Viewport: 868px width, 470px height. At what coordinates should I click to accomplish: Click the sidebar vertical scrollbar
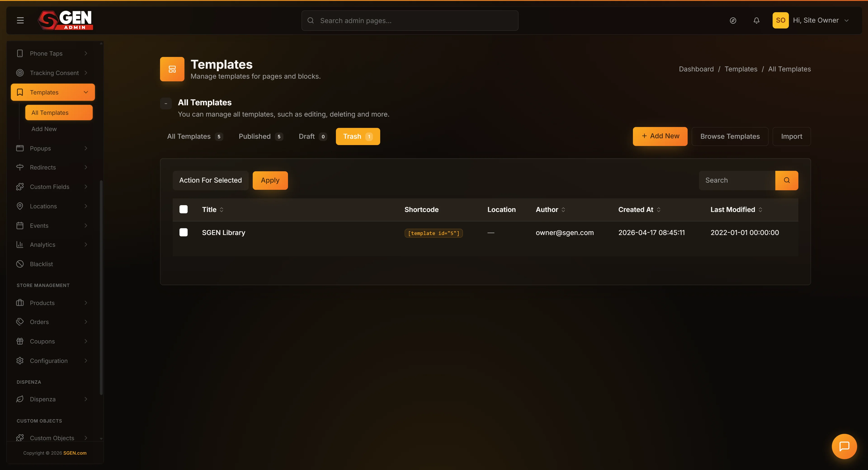[x=101, y=287]
